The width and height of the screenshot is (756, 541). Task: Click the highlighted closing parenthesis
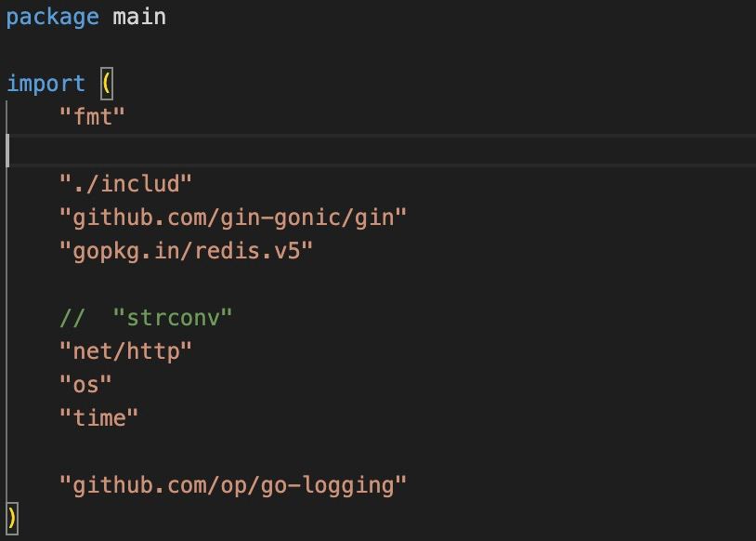(x=12, y=519)
